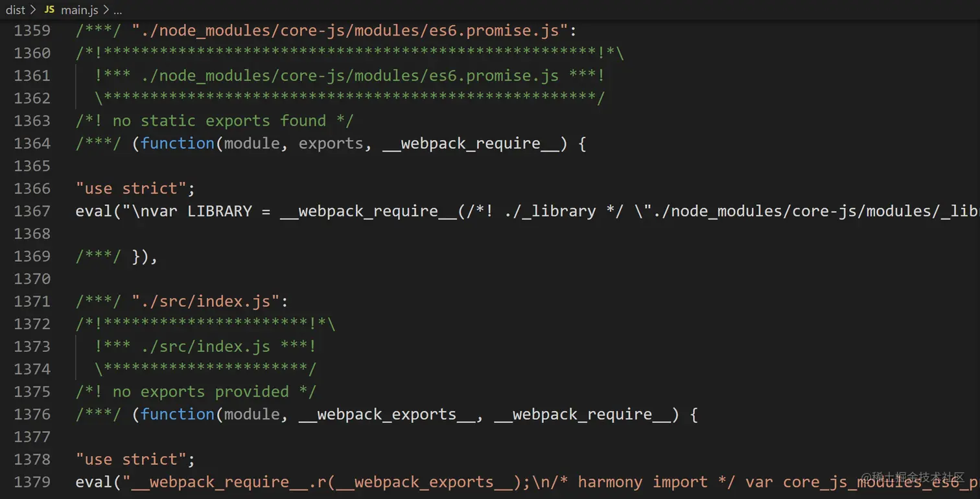Viewport: 980px width, 499px height.
Task: Click the JS file icon in breadcrumb
Action: tap(49, 10)
